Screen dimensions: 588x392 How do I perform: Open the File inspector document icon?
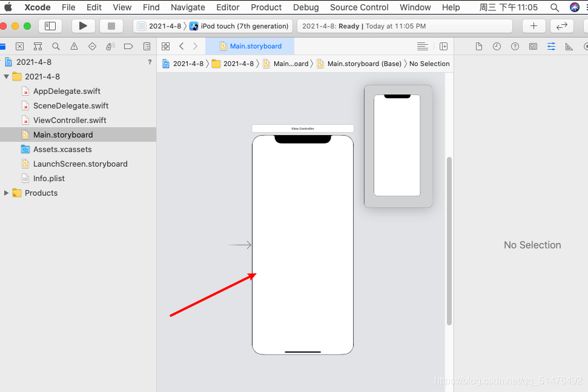click(x=480, y=46)
